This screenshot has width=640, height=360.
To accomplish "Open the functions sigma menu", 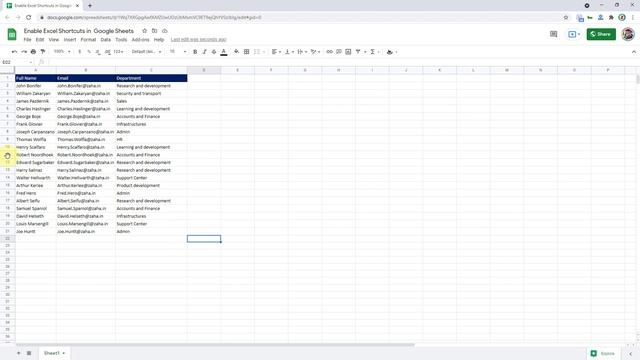I will point(373,52).
